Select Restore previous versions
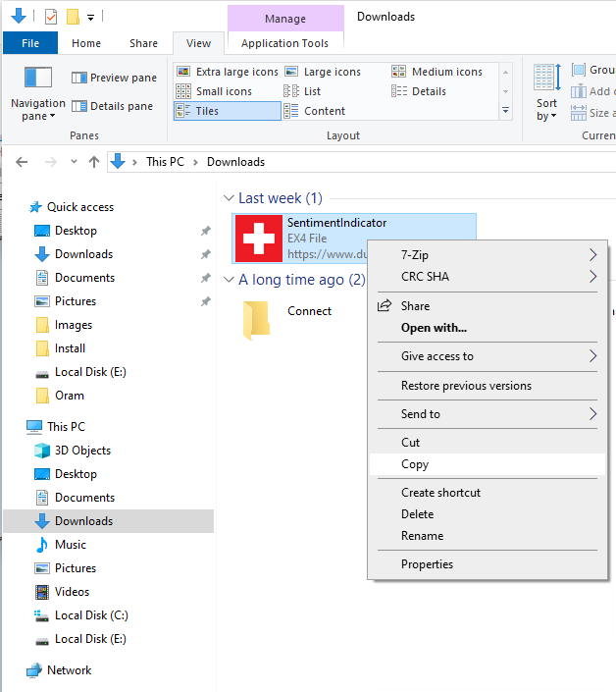The image size is (616, 692). pos(488,386)
